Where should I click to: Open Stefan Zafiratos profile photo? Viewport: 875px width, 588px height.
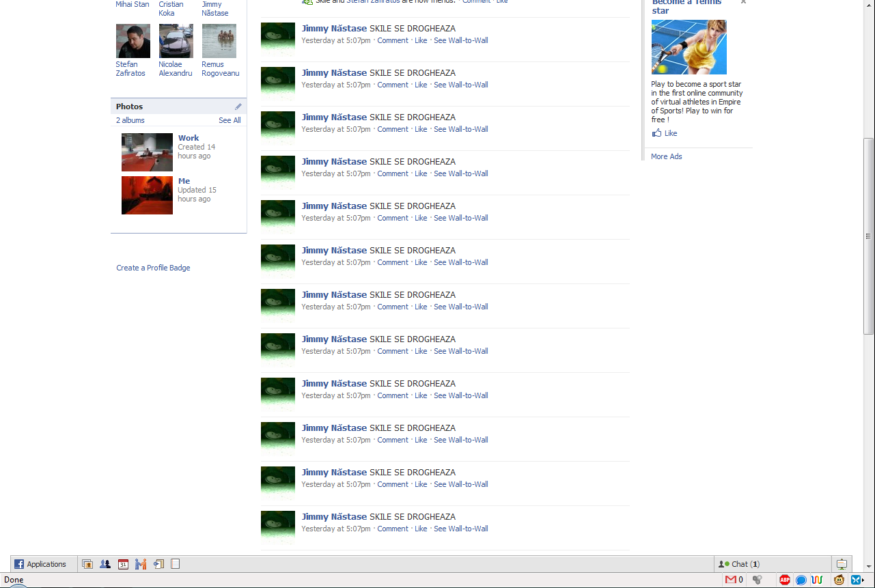[133, 41]
